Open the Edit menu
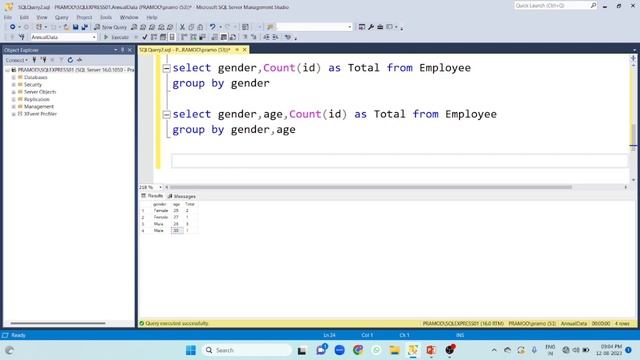This screenshot has height=360, width=640. click(24, 18)
